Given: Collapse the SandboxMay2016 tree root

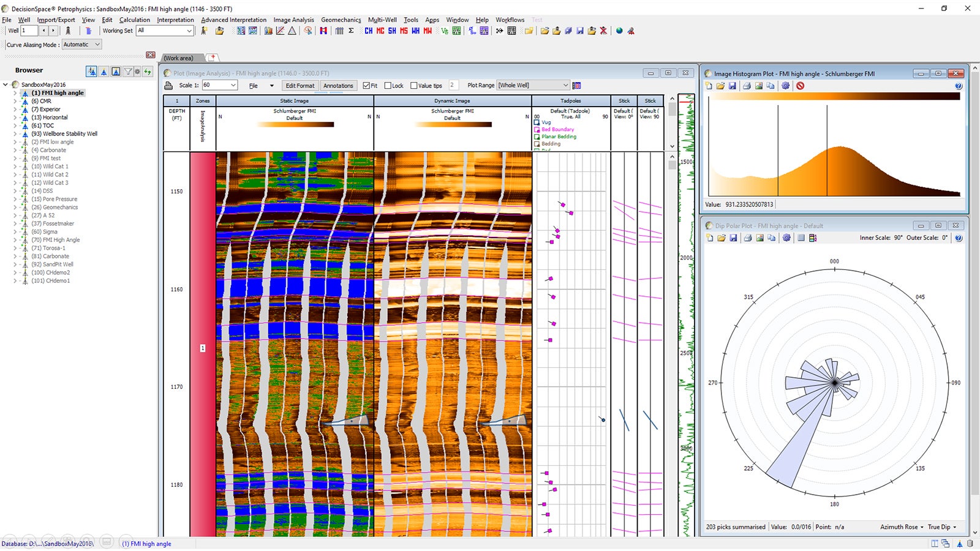Looking at the screenshot, I should pos(6,84).
